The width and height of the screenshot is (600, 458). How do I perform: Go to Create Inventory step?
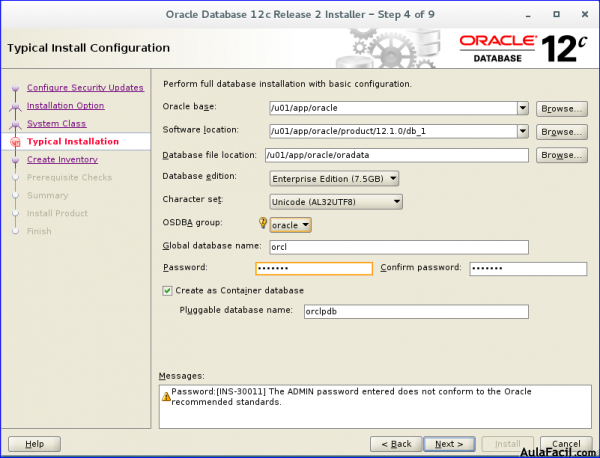(x=62, y=160)
